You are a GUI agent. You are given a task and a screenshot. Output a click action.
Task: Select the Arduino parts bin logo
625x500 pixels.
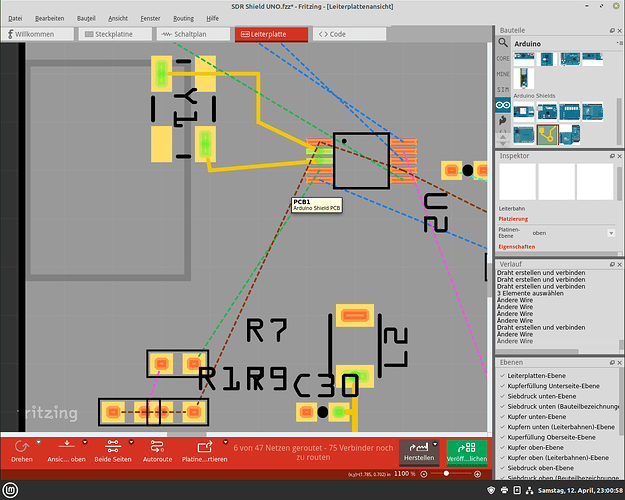[x=503, y=105]
